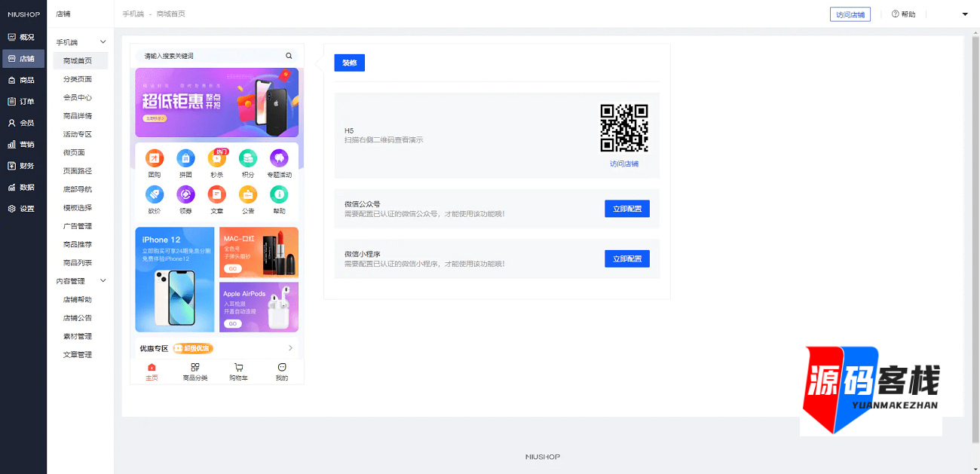The height and width of the screenshot is (474, 980).
Task: Click the 拼团 icon in phone preview
Action: coord(185,158)
